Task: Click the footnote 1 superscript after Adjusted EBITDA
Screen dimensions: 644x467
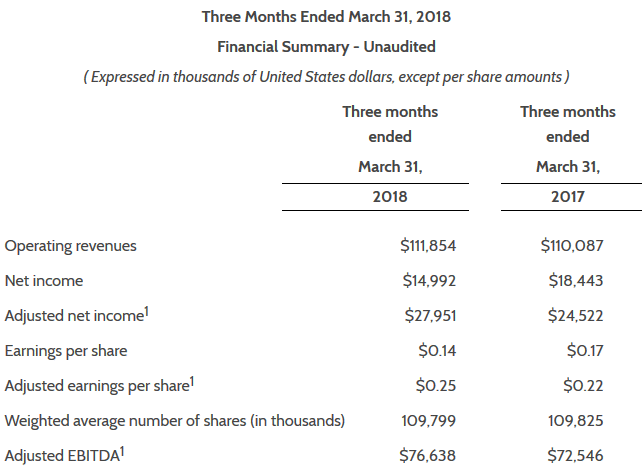Action: click(x=121, y=451)
